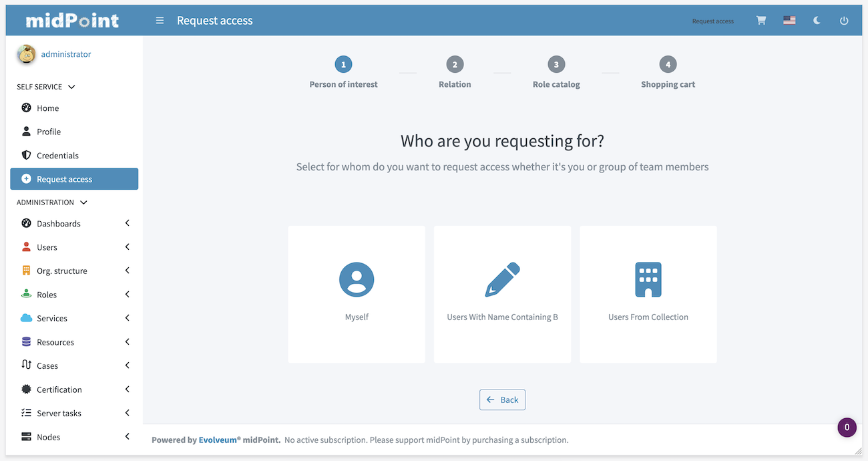
Task: Open the Home menu item
Action: (47, 108)
